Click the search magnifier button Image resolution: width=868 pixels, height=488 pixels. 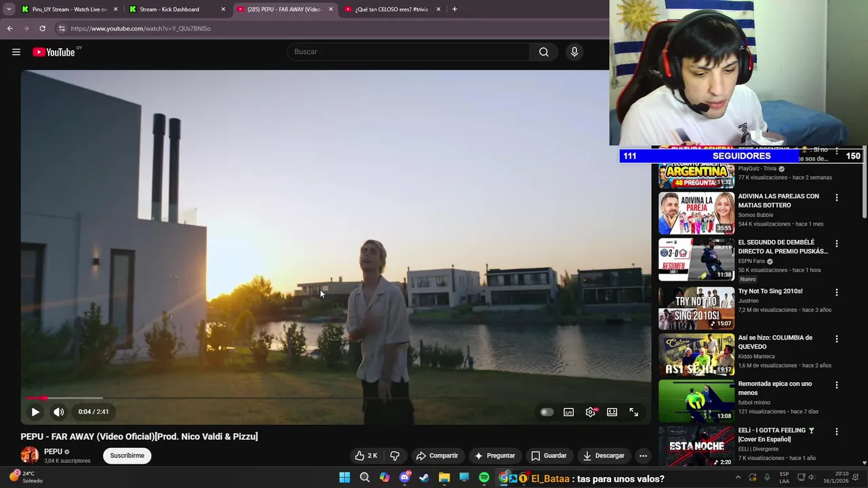coord(544,52)
